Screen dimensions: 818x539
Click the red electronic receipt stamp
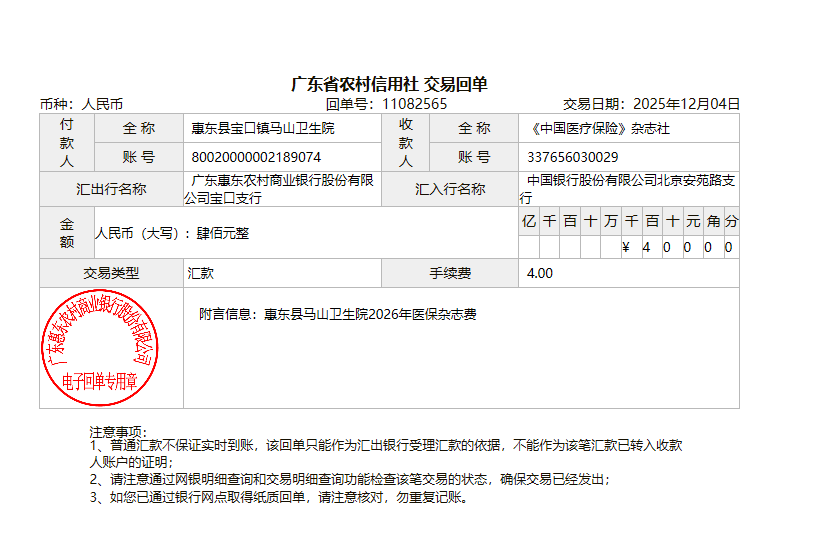point(96,348)
